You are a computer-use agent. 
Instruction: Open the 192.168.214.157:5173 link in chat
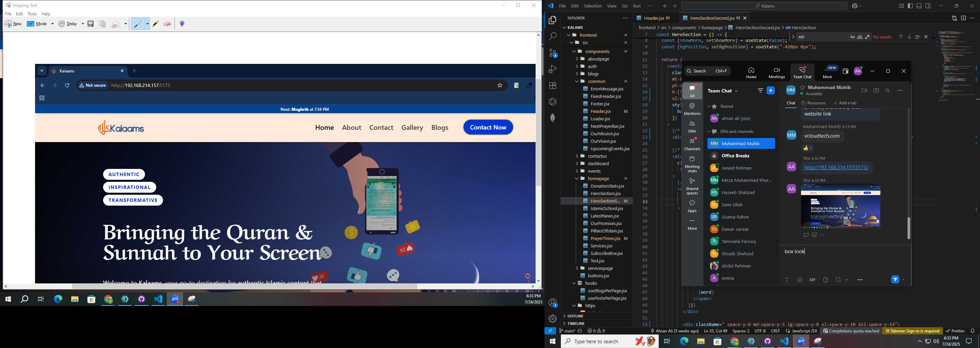[836, 168]
